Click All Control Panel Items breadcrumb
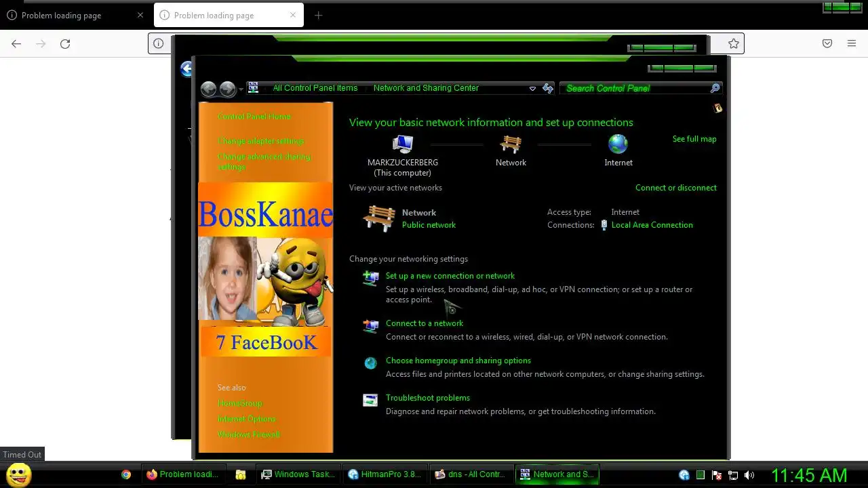This screenshot has width=868, height=488. pos(315,88)
